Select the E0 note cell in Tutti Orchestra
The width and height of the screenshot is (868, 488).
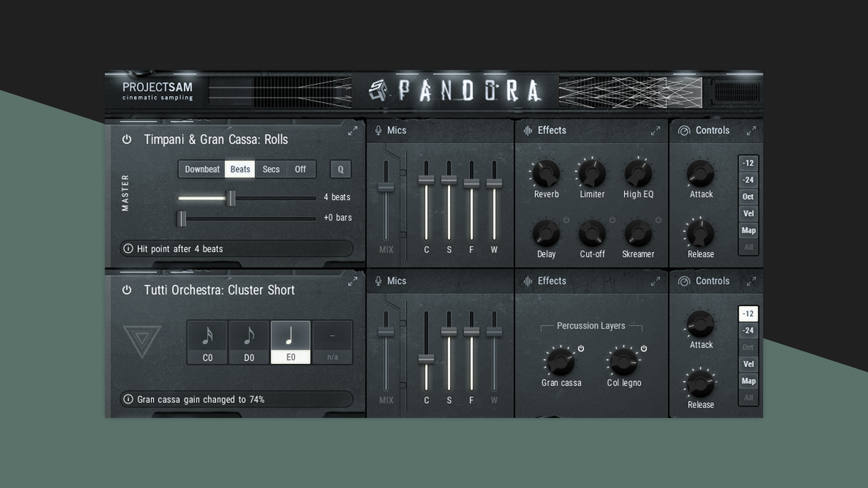point(291,342)
